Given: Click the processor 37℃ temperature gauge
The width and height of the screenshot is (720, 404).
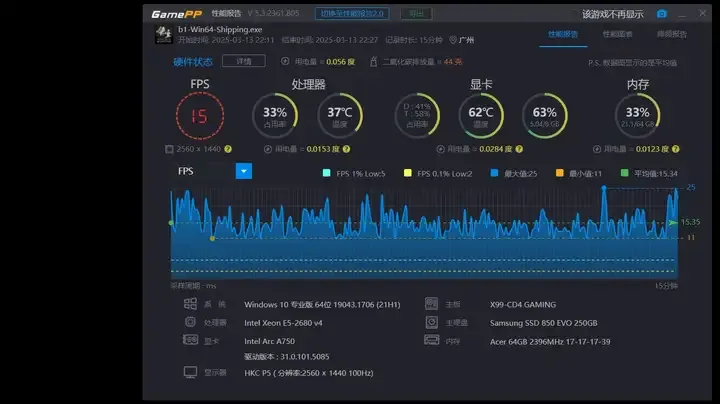Looking at the screenshot, I should click(x=340, y=116).
